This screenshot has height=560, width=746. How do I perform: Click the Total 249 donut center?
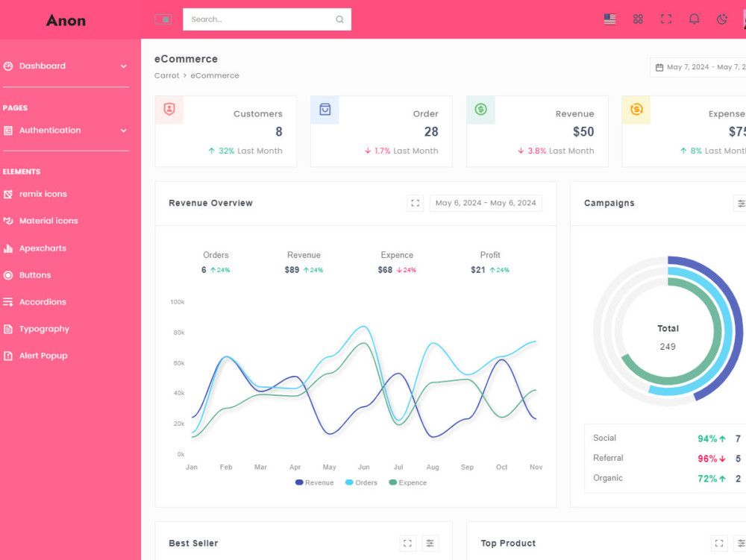[x=668, y=338]
